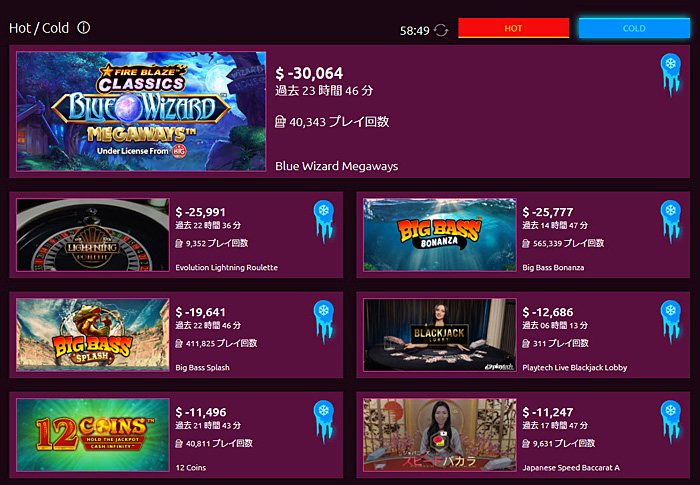Switch to the HOT games tab

pyautogui.click(x=513, y=28)
